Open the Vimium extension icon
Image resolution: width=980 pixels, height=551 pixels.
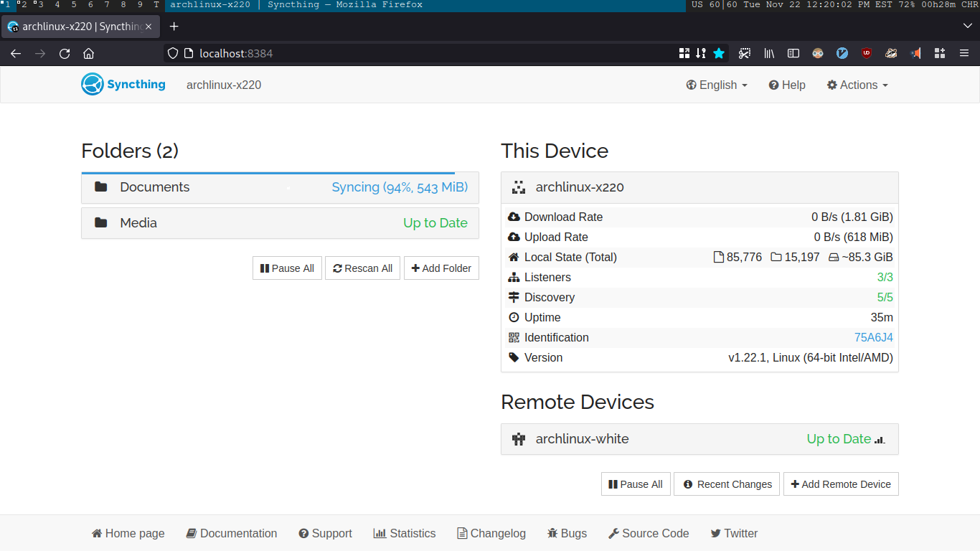pos(842,53)
